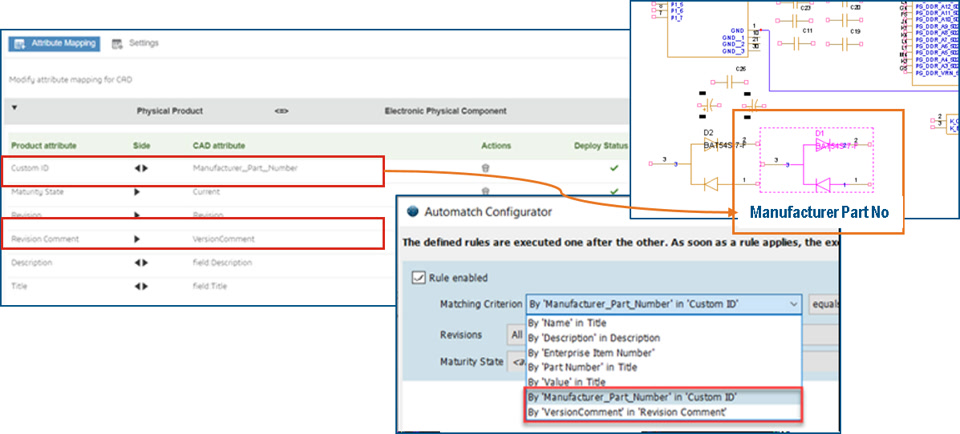Screen dimensions: 960x434
Task: Click the Product attribute column header
Action: point(44,146)
